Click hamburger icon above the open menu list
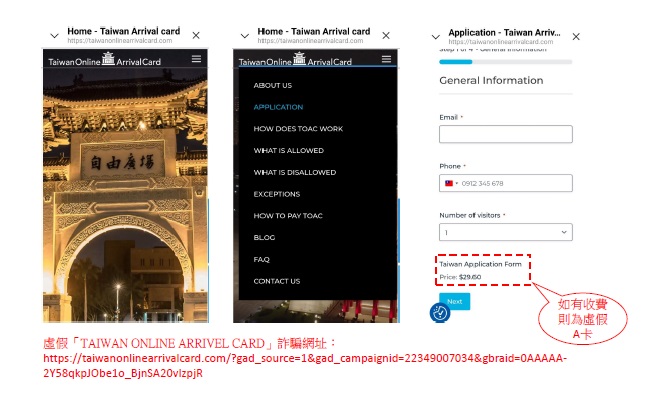Viewport: 652px width, 405px height. tap(387, 59)
